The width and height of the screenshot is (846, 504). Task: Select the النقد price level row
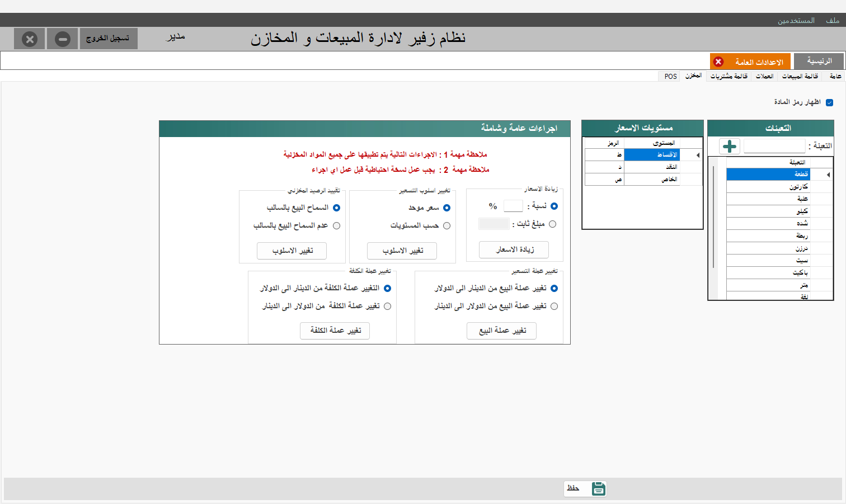point(652,167)
